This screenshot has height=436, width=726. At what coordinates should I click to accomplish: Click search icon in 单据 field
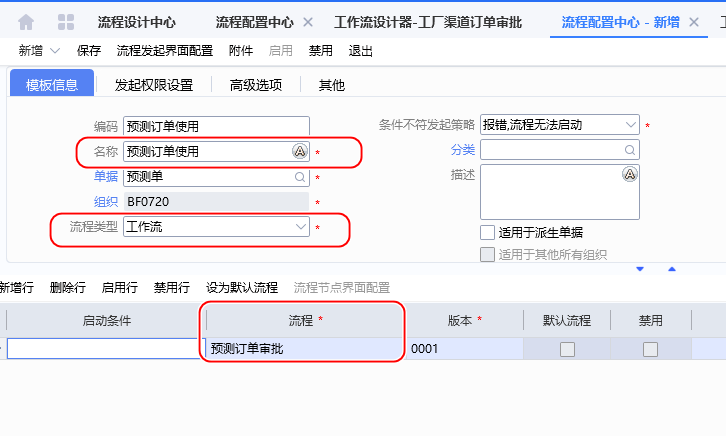click(300, 177)
